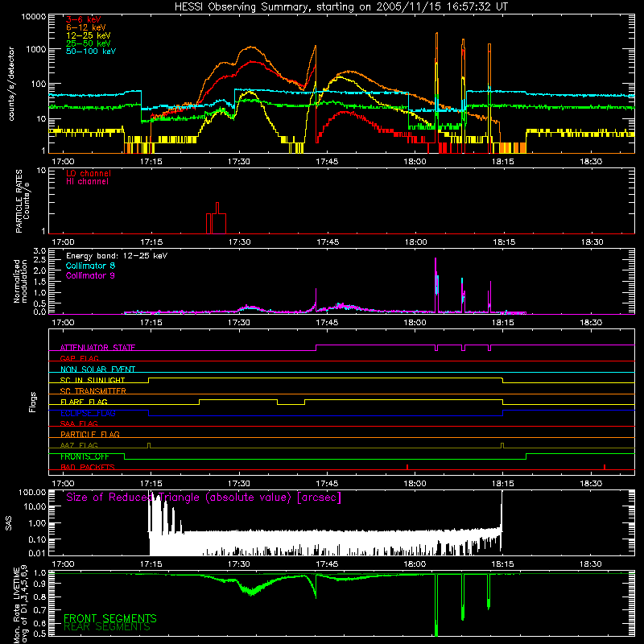Screen dimensions: 644x644
Task: Click the HESSI Observing Summary title text
Action: (x=341, y=7)
